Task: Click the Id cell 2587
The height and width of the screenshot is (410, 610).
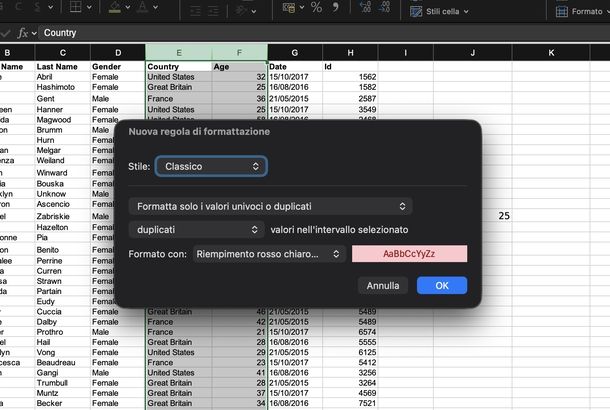Action: pyautogui.click(x=351, y=98)
